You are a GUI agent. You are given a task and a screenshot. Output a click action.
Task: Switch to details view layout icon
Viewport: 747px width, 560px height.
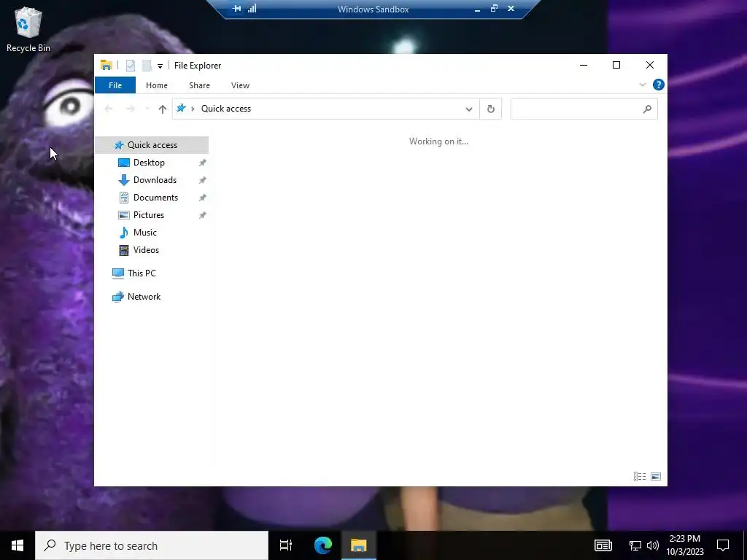640,477
